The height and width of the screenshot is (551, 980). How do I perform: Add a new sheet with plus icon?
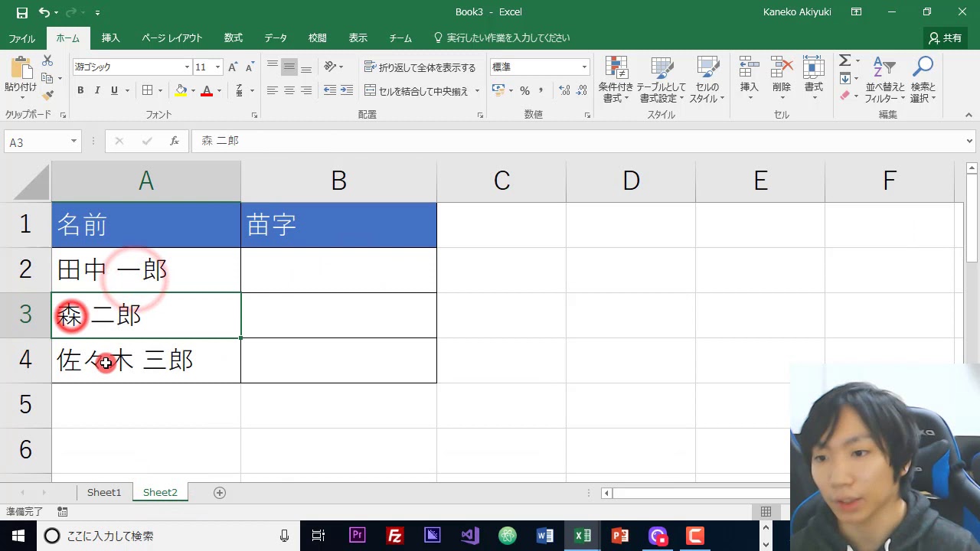[x=220, y=493]
